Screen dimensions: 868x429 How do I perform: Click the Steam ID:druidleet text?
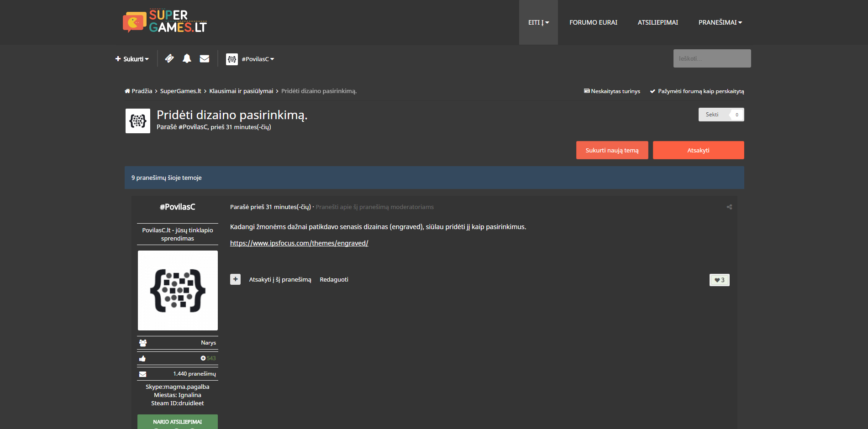click(x=178, y=403)
